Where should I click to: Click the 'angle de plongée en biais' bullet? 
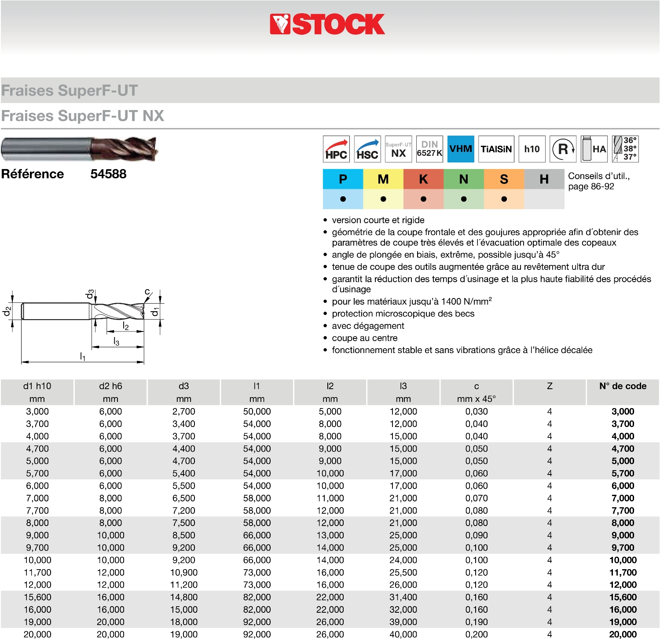pos(446,254)
